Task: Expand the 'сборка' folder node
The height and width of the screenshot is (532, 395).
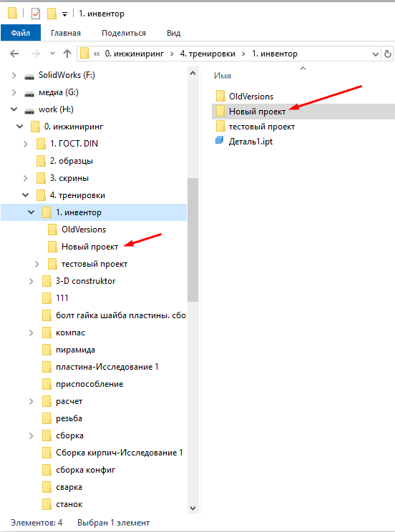Action: 31,435
